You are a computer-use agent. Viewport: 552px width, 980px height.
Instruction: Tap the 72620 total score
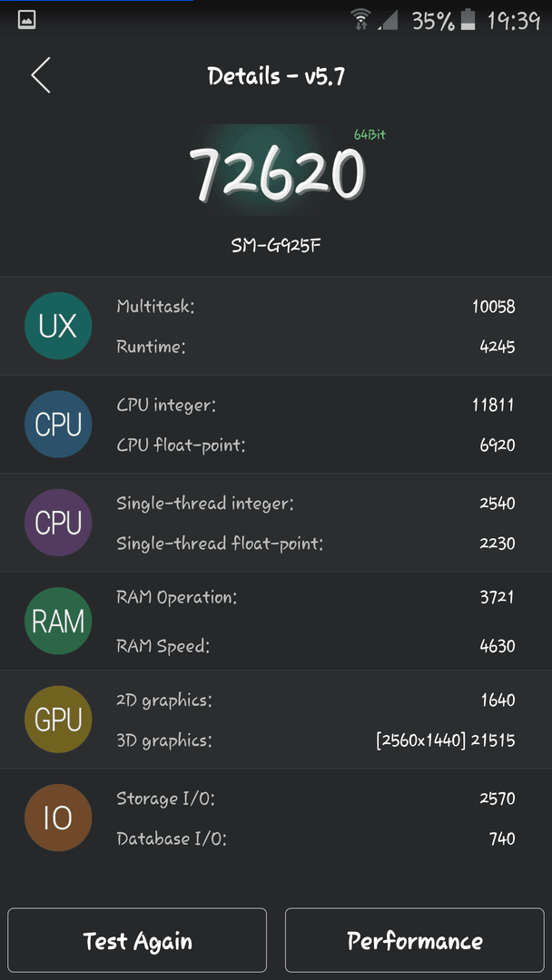pos(277,174)
